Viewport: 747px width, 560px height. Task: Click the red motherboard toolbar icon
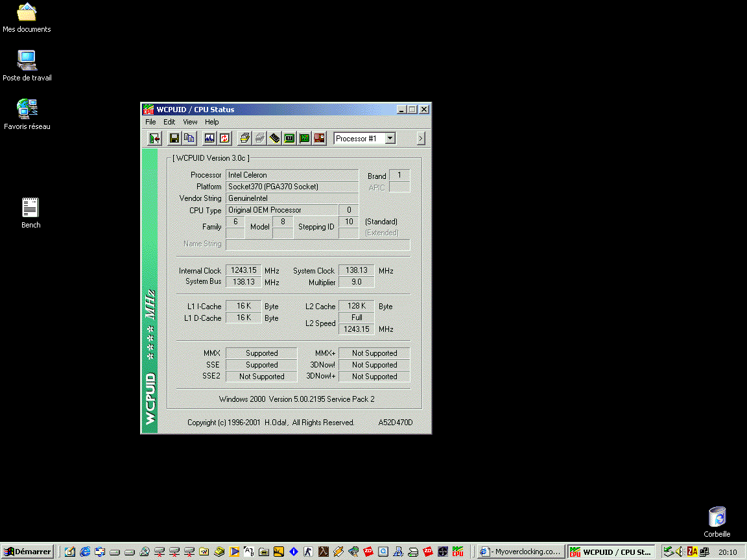319,139
